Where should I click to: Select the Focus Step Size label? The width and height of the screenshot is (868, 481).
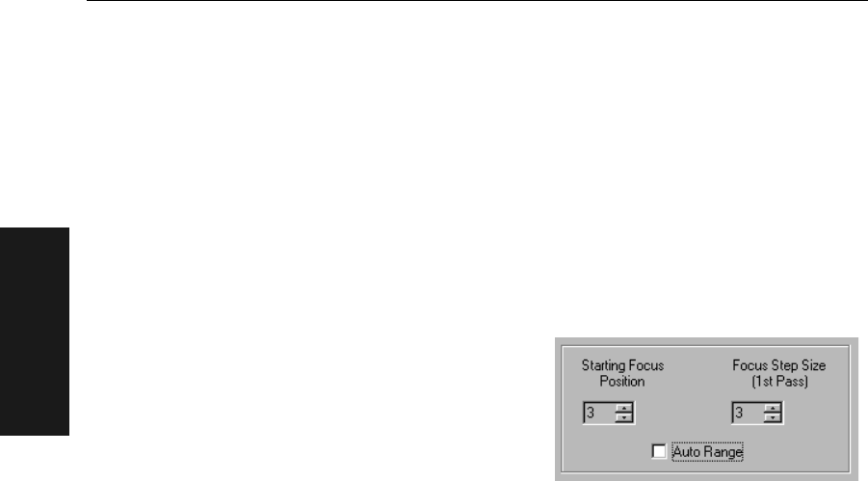click(778, 365)
